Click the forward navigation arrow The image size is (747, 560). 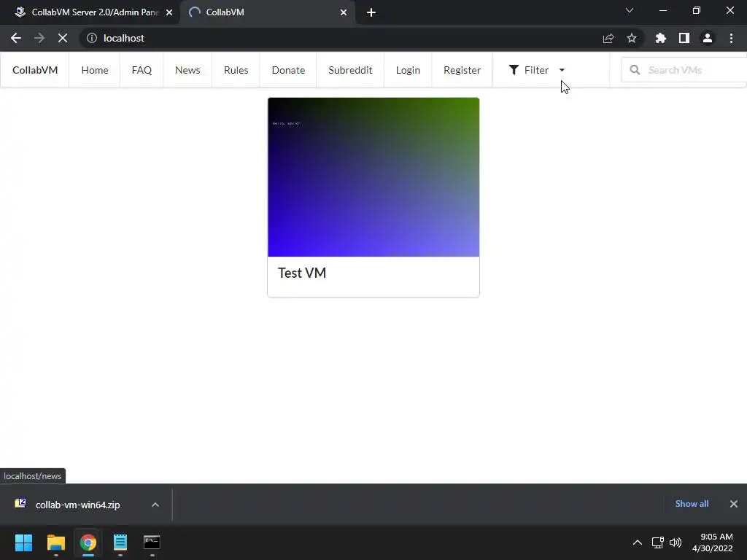pyautogui.click(x=39, y=38)
